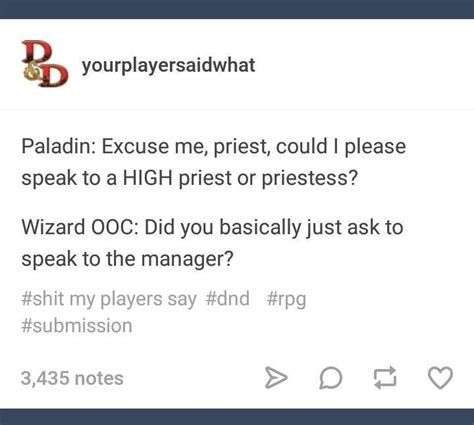Reblog the post with the arrows icon

click(x=385, y=378)
